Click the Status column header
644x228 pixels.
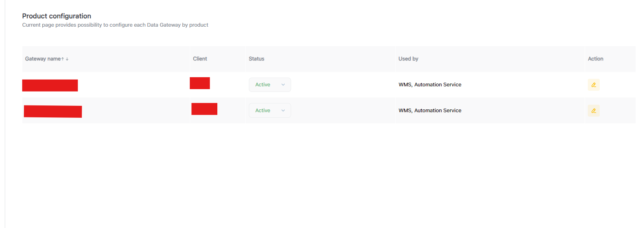coord(256,59)
